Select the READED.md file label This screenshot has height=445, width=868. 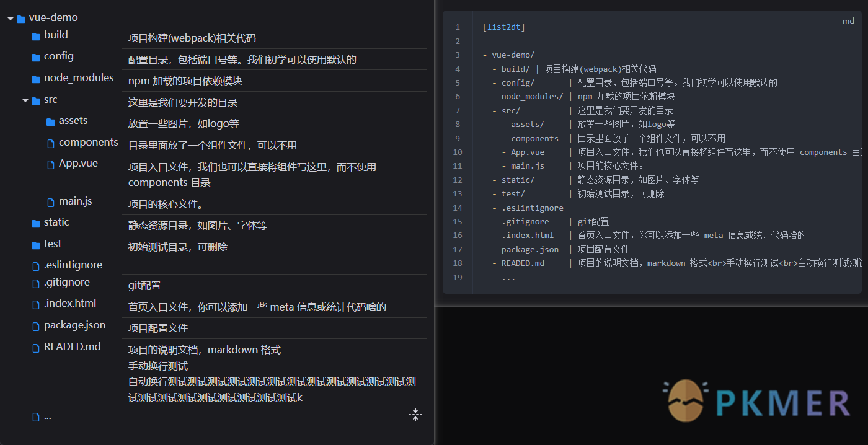(73, 347)
